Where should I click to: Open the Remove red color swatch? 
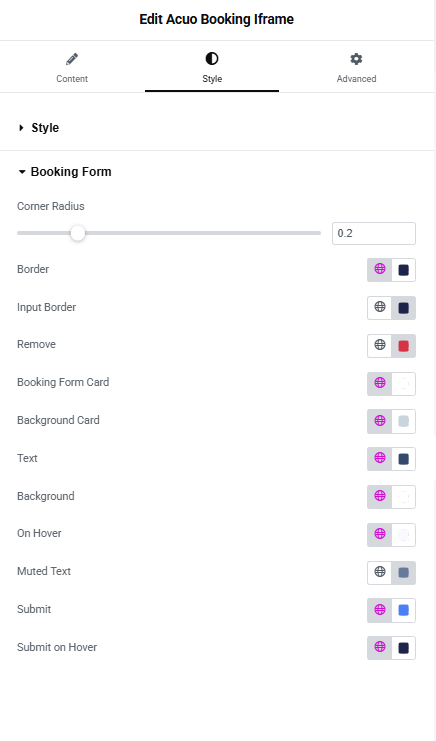click(403, 346)
